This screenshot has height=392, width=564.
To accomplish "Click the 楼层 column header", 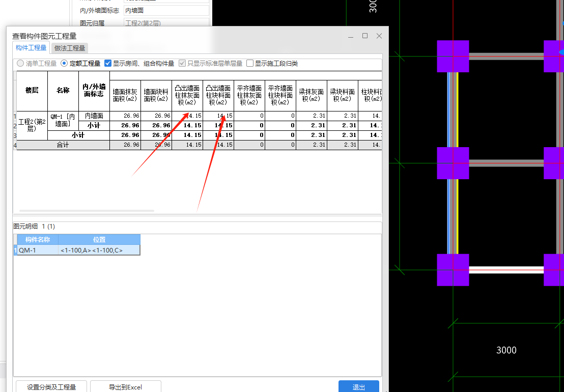I will (32, 91).
